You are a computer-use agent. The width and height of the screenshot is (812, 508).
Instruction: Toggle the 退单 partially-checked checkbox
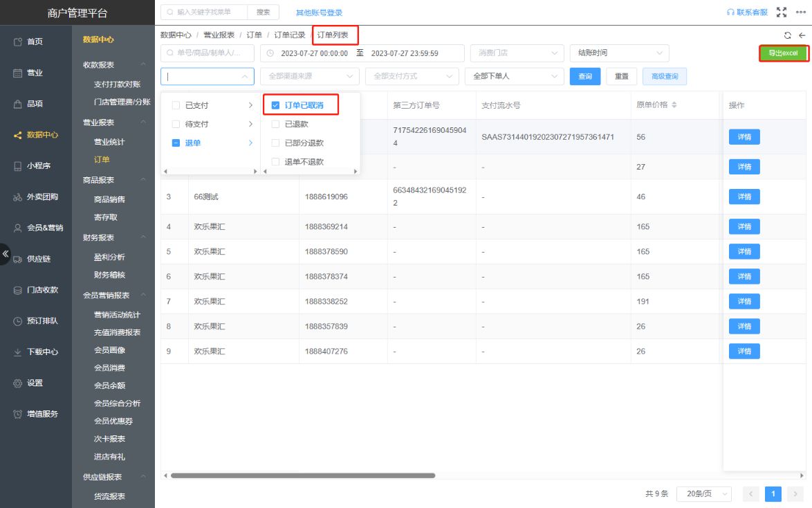tap(176, 143)
